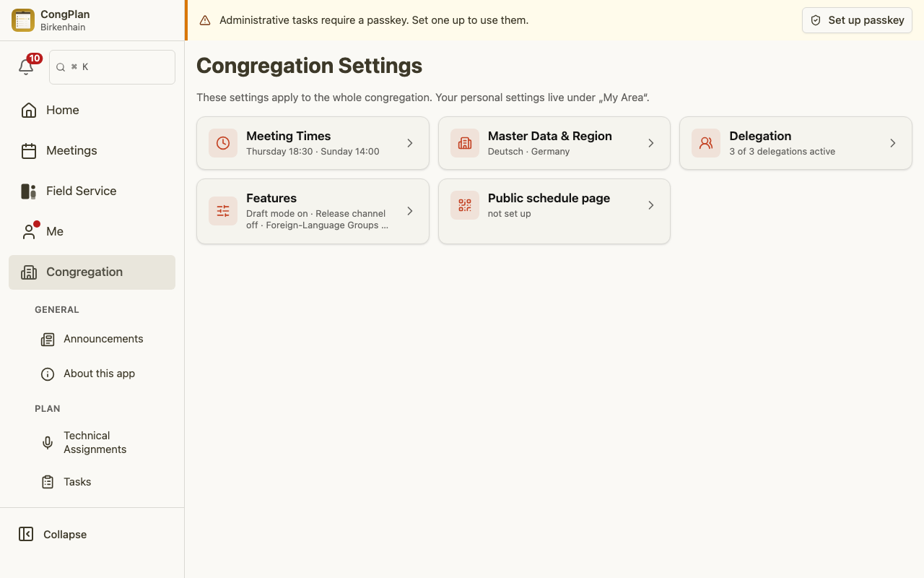Click the CongPlan app logo
This screenshot has width=924, height=578.
tap(23, 20)
